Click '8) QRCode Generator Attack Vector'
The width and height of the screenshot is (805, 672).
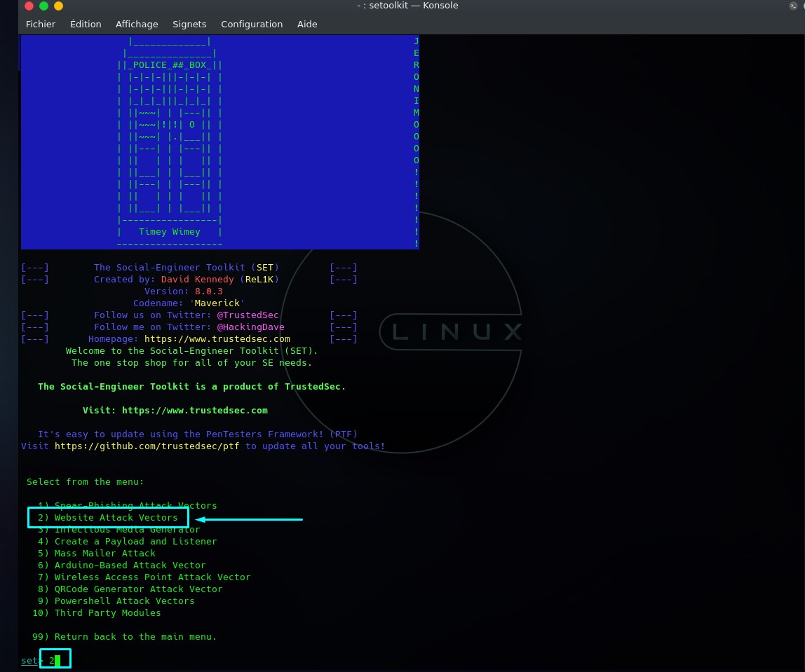pyautogui.click(x=130, y=589)
